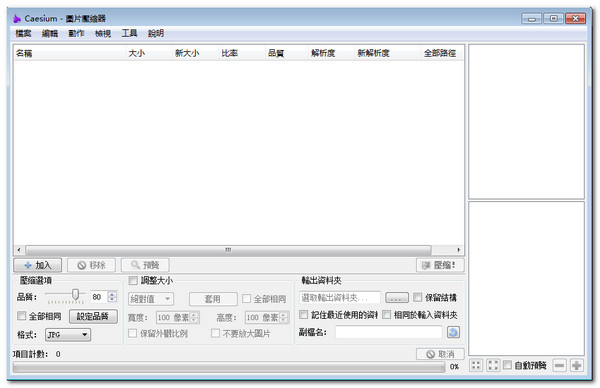The height and width of the screenshot is (388, 600).
Task: Click the 移除 remove button
Action: point(91,265)
